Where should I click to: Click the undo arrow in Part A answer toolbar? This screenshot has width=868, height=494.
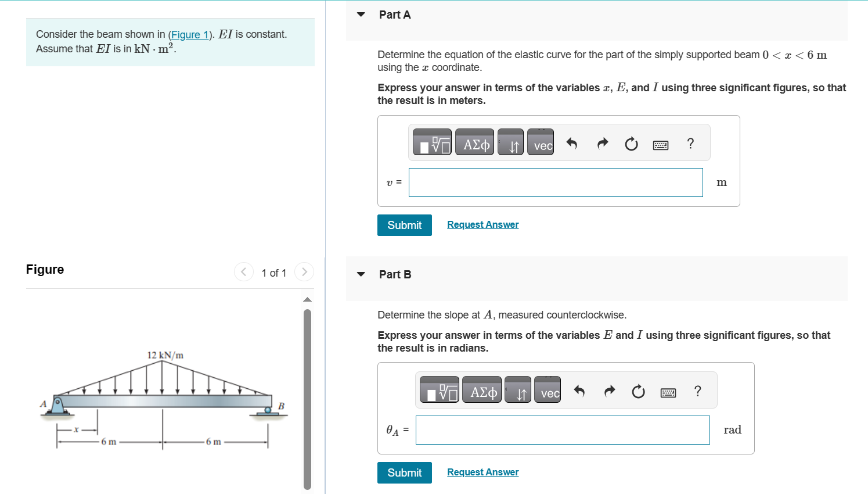pos(572,142)
